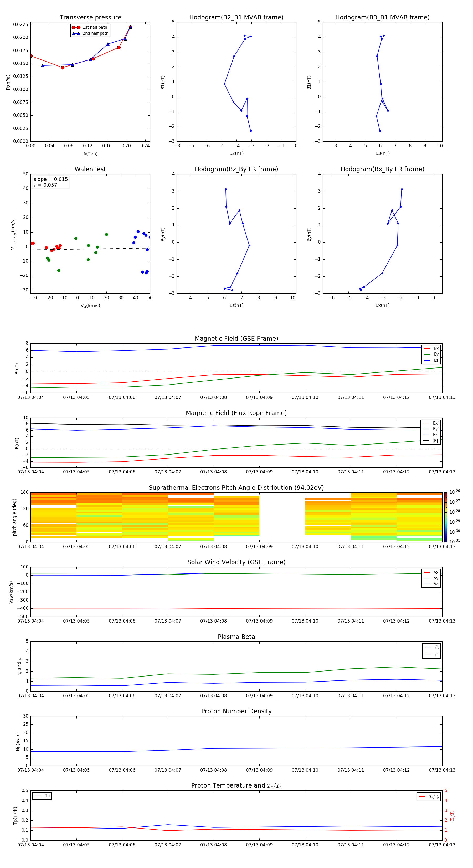Click the "Plasma Beta" plot title

(x=236, y=637)
